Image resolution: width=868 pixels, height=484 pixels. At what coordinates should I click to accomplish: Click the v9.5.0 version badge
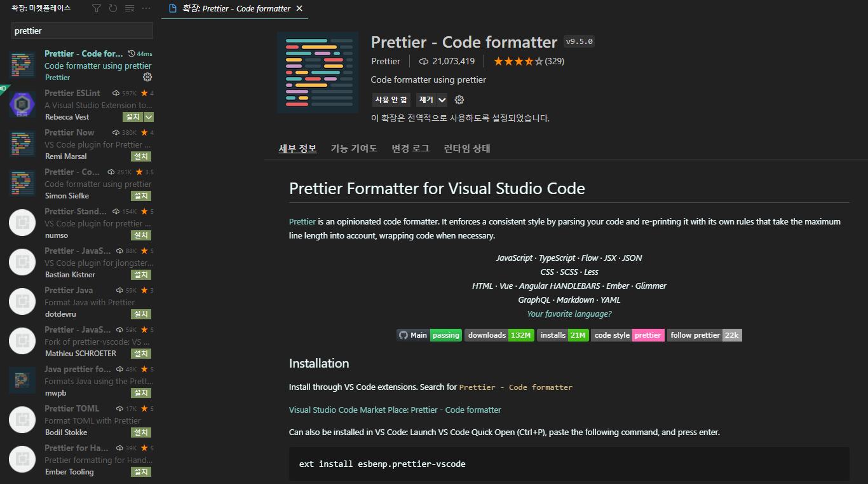pos(579,42)
